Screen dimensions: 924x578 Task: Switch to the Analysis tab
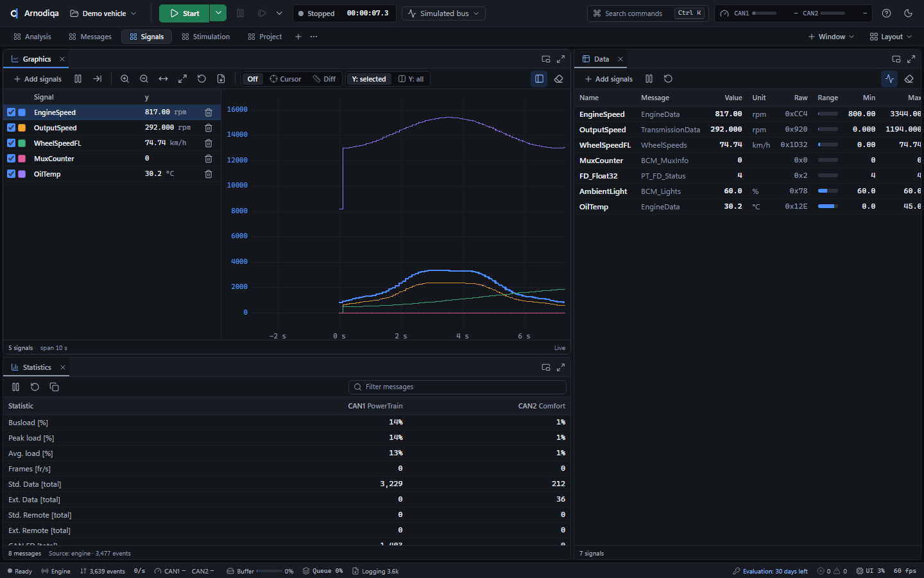32,37
